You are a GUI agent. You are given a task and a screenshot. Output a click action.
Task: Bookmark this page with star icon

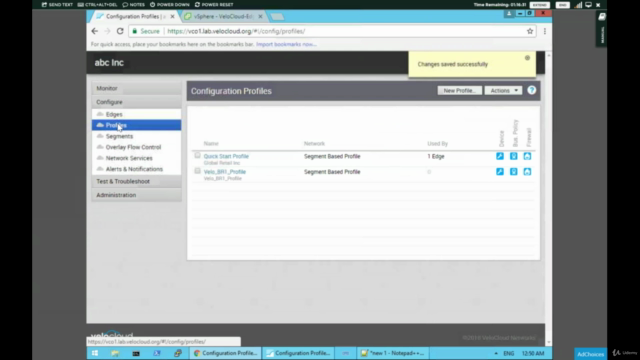pyautogui.click(x=530, y=31)
